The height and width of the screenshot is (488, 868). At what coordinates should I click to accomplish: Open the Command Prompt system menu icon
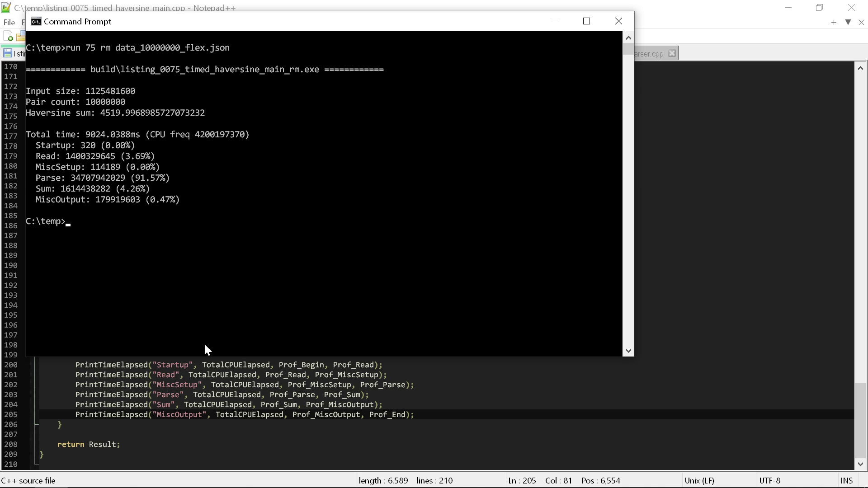click(36, 21)
